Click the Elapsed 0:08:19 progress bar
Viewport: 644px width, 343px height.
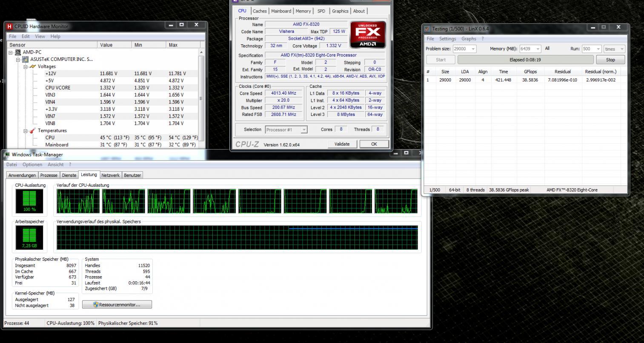(x=525, y=60)
